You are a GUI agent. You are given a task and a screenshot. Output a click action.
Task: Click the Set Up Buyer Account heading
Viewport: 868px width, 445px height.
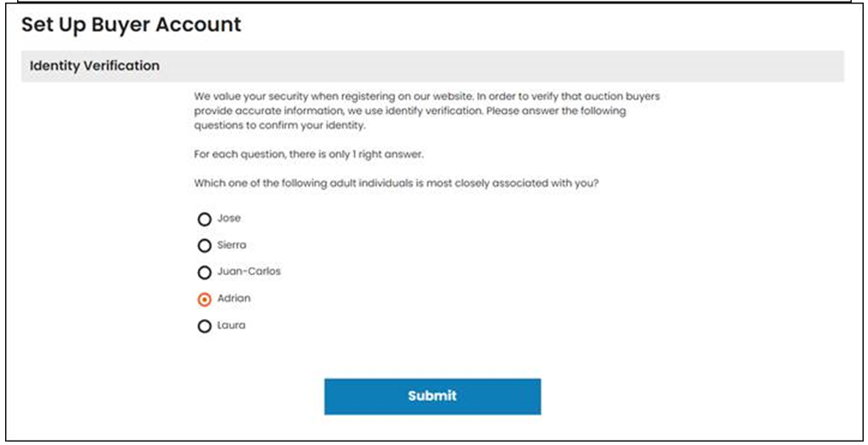coord(131,24)
